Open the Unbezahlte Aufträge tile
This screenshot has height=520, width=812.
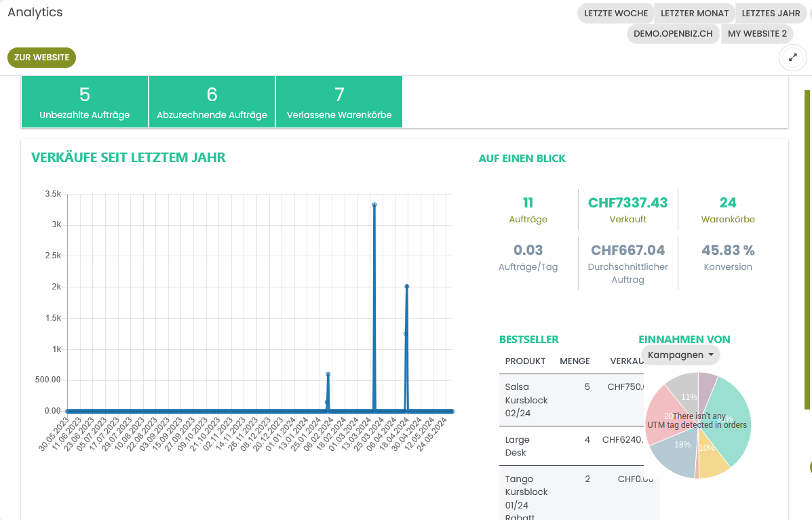coord(85,102)
